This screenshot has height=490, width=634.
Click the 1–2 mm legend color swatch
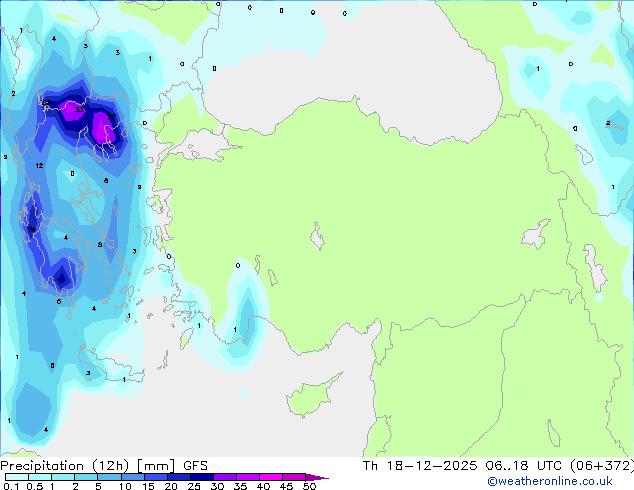63,477
